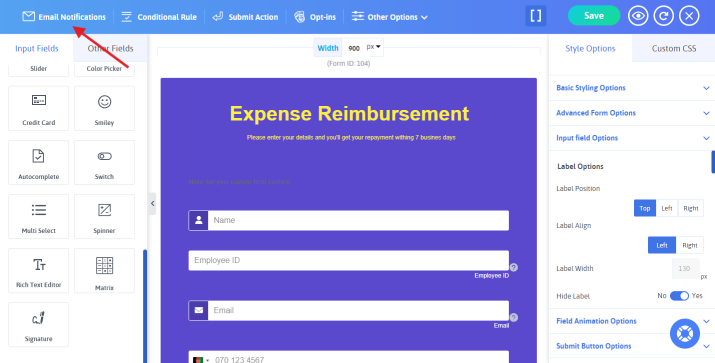Open the Submit Action settings
The image size is (715, 363).
coord(245,17)
